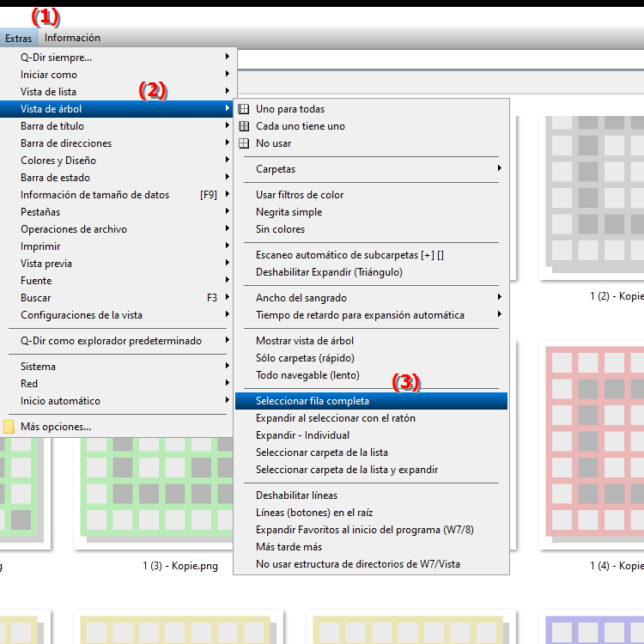Open the 'Barra de título' submenu
The width and height of the screenshot is (644, 644).
point(116,126)
